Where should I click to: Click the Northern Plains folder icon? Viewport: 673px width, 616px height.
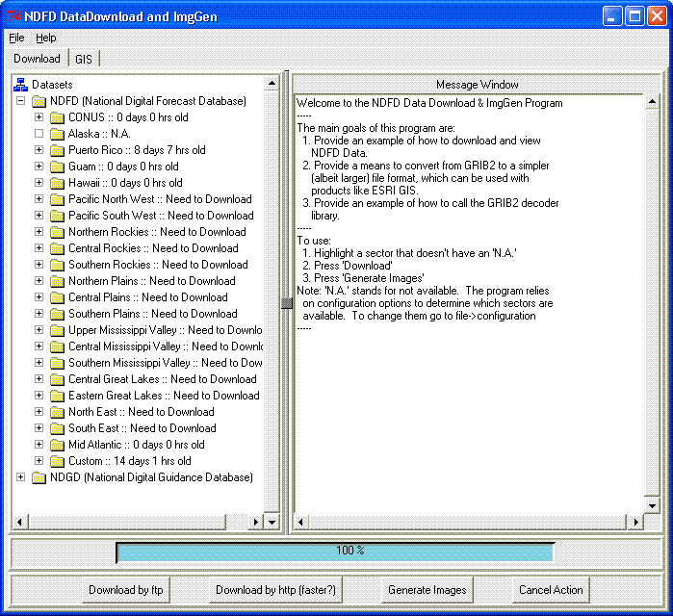pyautogui.click(x=57, y=281)
